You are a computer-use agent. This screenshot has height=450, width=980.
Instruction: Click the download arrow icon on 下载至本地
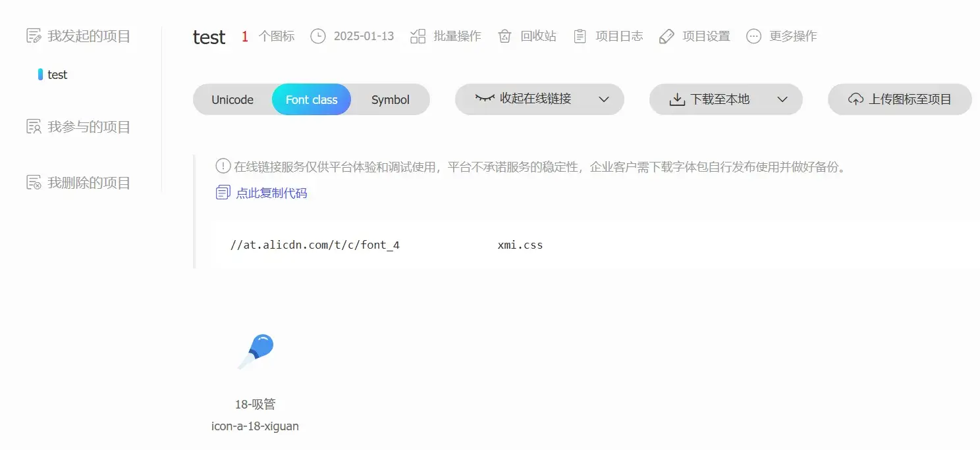(x=677, y=99)
